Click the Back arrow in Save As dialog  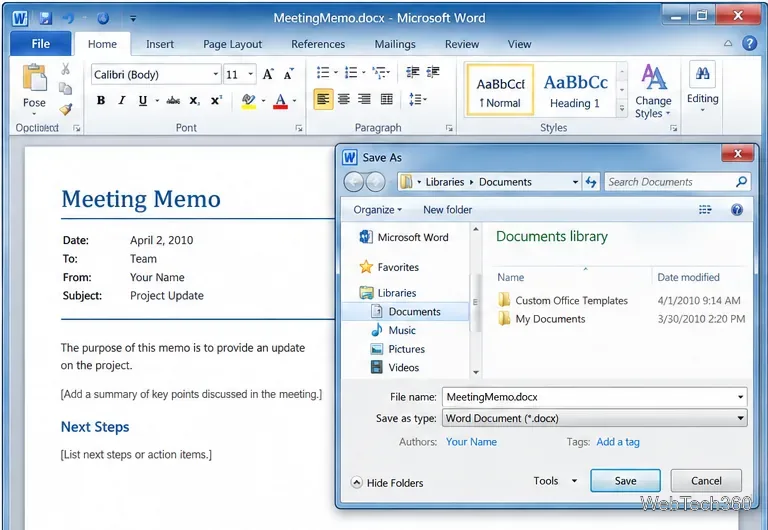354,182
